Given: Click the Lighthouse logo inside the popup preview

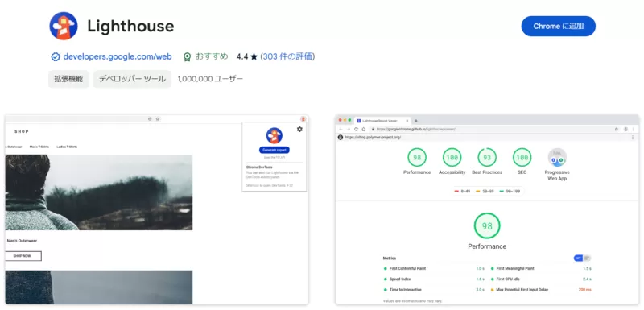Looking at the screenshot, I should tap(274, 135).
